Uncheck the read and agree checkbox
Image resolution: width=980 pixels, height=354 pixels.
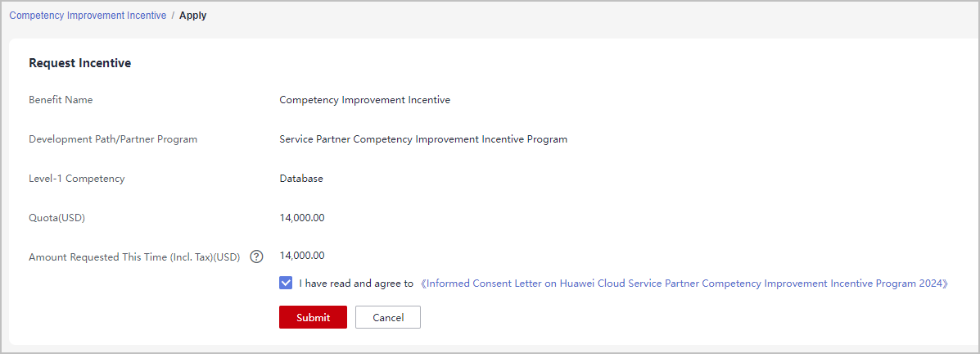coord(286,284)
